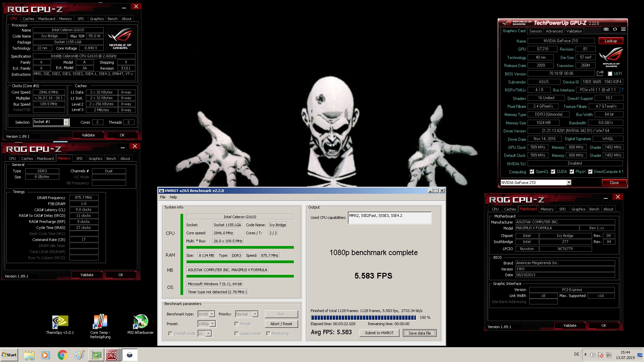The width and height of the screenshot is (644, 362).
Task: Switch to Advanced tab in GPU-Z
Action: [554, 31]
